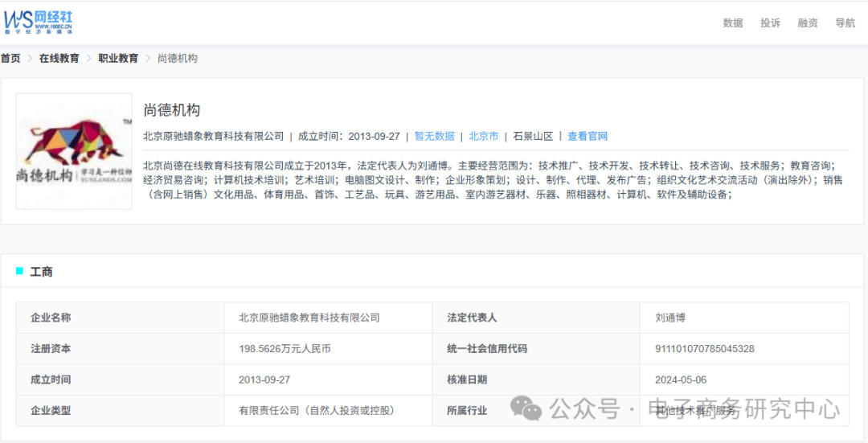Click 2013-09-27 value in the table
The width and height of the screenshot is (868, 443).
pyautogui.click(x=264, y=379)
